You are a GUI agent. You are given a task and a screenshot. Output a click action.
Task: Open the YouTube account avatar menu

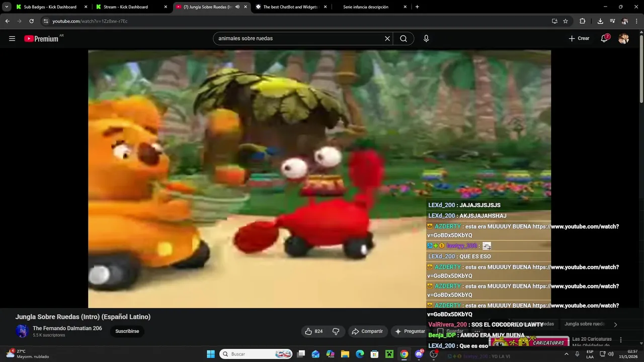coord(624,39)
